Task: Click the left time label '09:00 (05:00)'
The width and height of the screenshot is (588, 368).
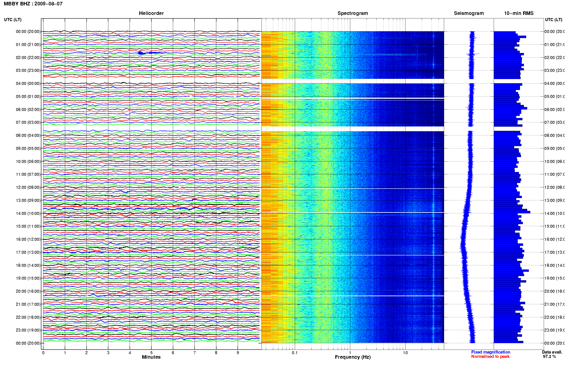Action: (x=28, y=148)
